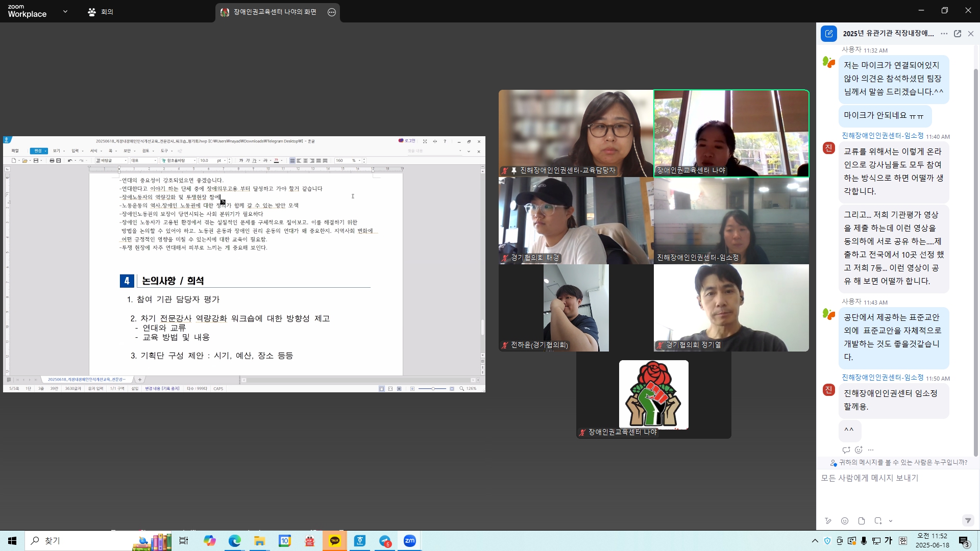Open the emoji picker in chat toolbar
Screen dimensions: 980x551
(845, 521)
